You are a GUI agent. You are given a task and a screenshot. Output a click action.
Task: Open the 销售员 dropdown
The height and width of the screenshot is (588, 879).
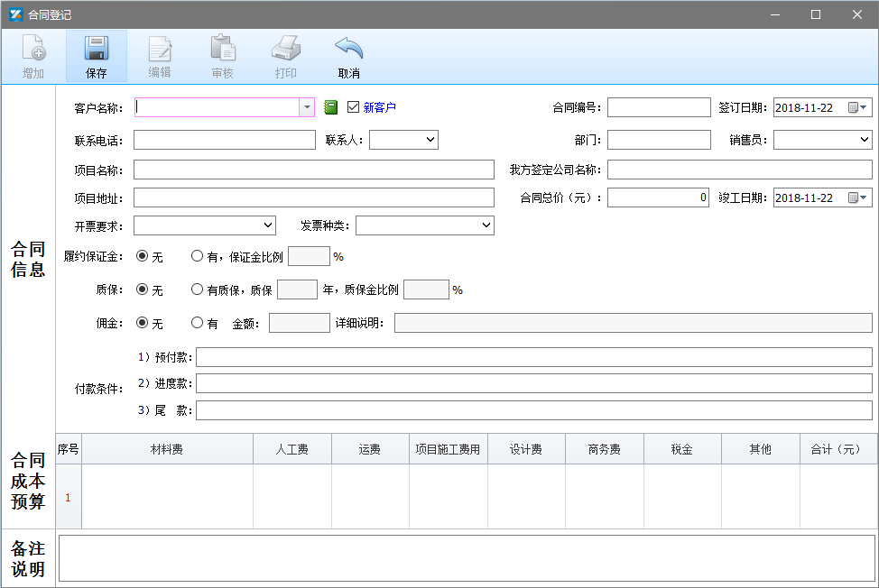[x=864, y=140]
